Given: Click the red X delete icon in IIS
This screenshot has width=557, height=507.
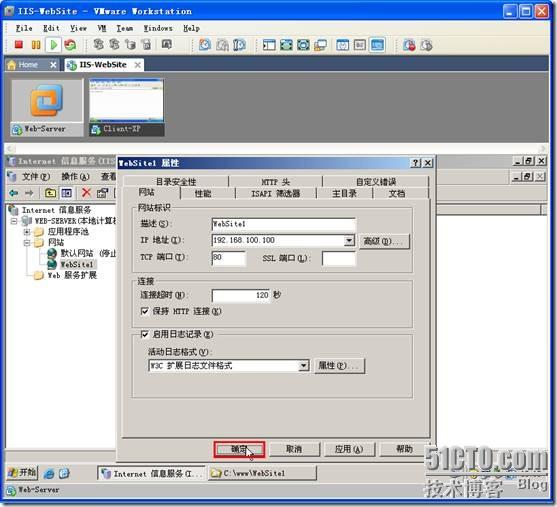Looking at the screenshot, I should (x=86, y=193).
